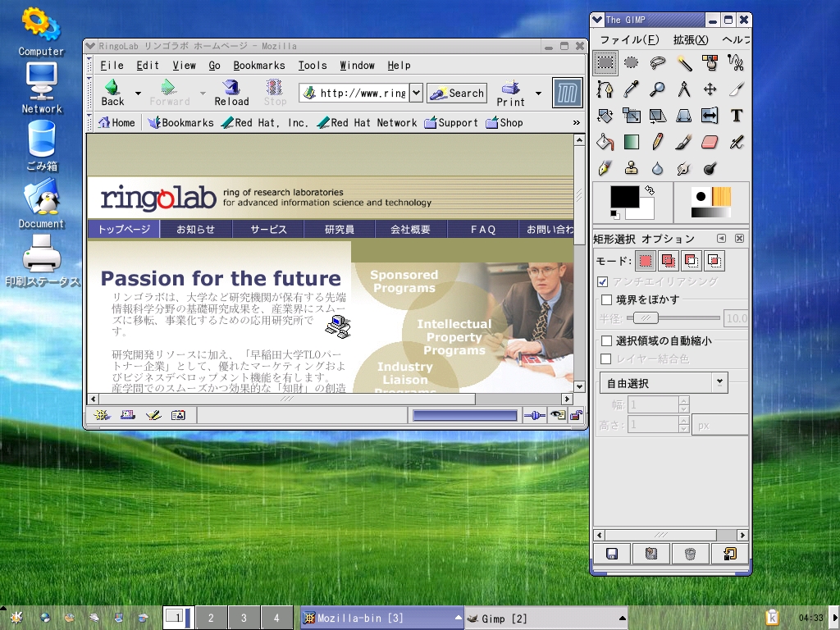Open the px unit selector

click(719, 426)
